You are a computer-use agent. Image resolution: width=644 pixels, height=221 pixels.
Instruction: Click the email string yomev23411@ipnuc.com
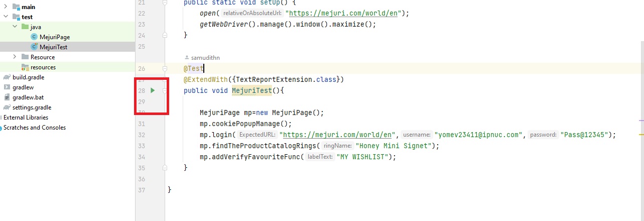click(x=479, y=135)
